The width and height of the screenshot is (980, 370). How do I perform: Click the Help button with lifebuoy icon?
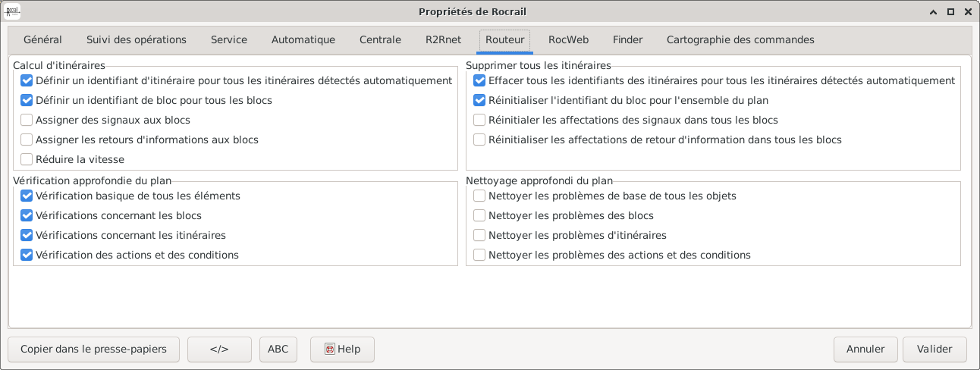pos(342,350)
